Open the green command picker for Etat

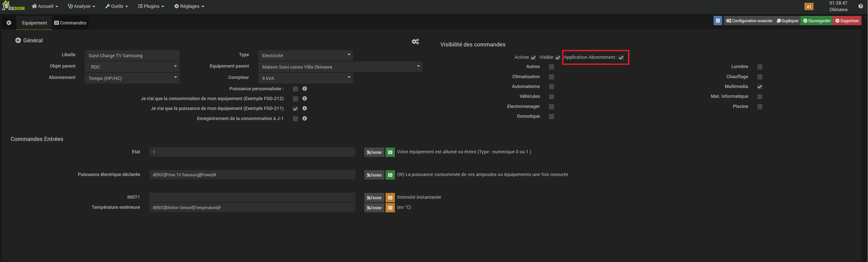pos(390,152)
